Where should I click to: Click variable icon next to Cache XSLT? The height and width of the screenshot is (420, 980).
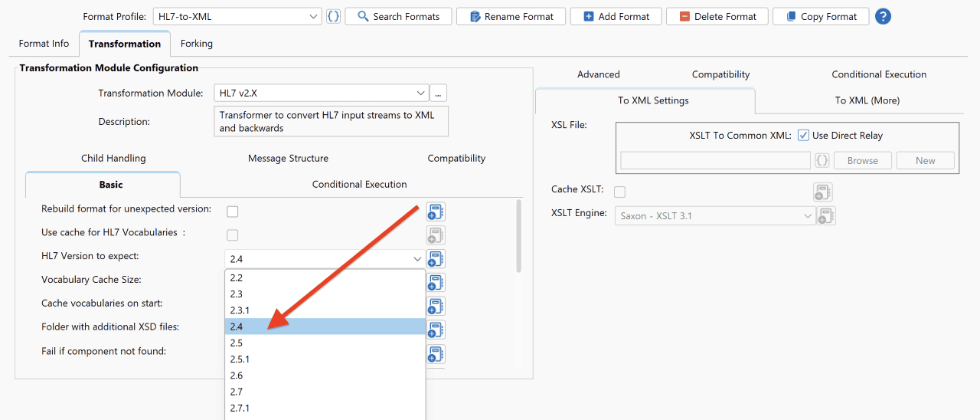click(823, 192)
